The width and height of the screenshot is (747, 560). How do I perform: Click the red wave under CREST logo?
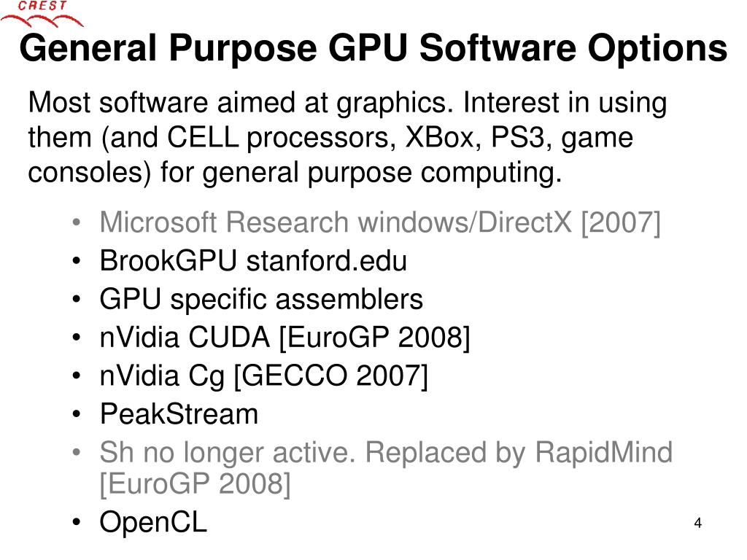point(42,20)
